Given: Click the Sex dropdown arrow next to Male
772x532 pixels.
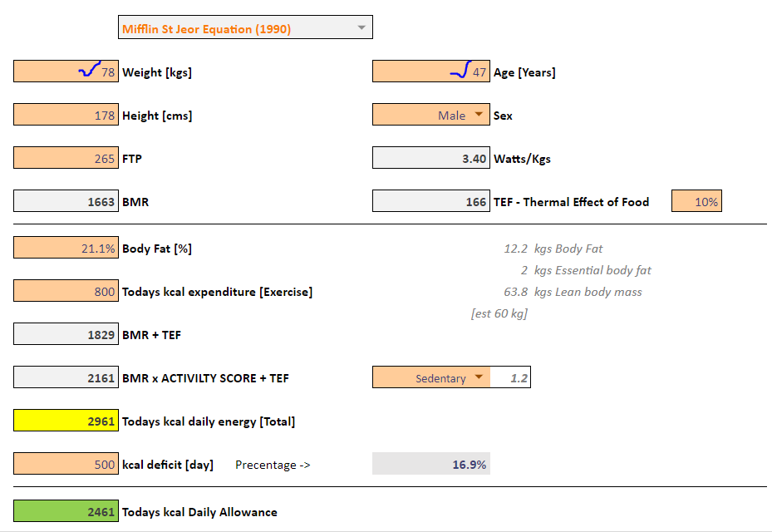Looking at the screenshot, I should [x=479, y=116].
